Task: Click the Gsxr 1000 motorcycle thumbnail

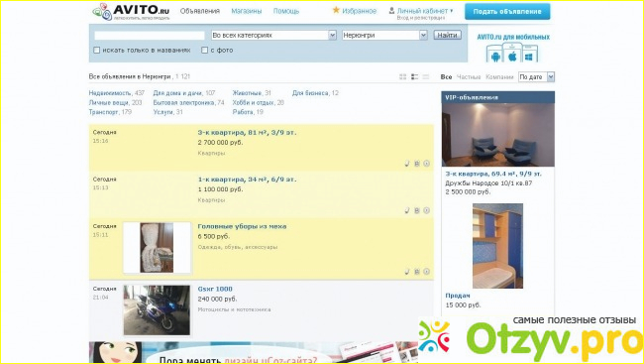Action: pos(157,310)
